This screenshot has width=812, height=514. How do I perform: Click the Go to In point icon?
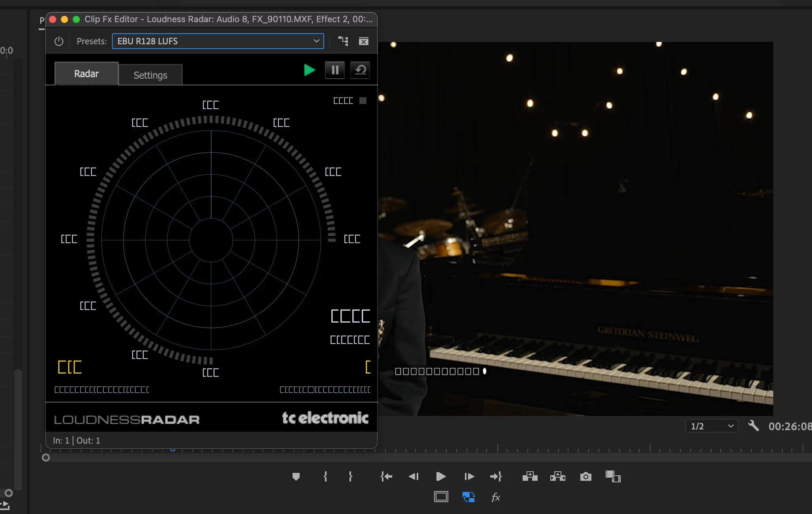click(386, 476)
